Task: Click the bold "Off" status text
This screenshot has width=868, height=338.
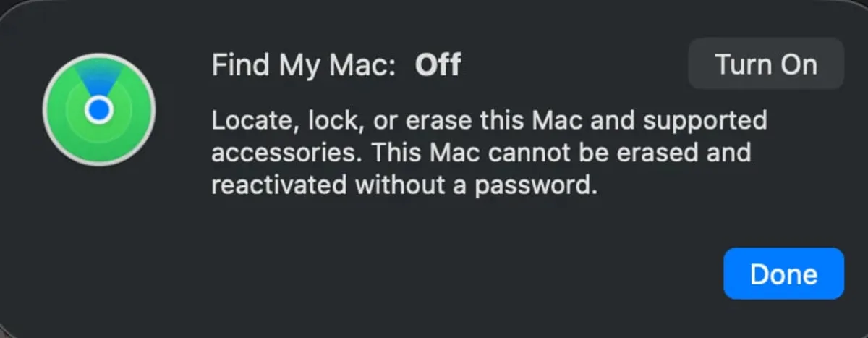Action: tap(438, 66)
